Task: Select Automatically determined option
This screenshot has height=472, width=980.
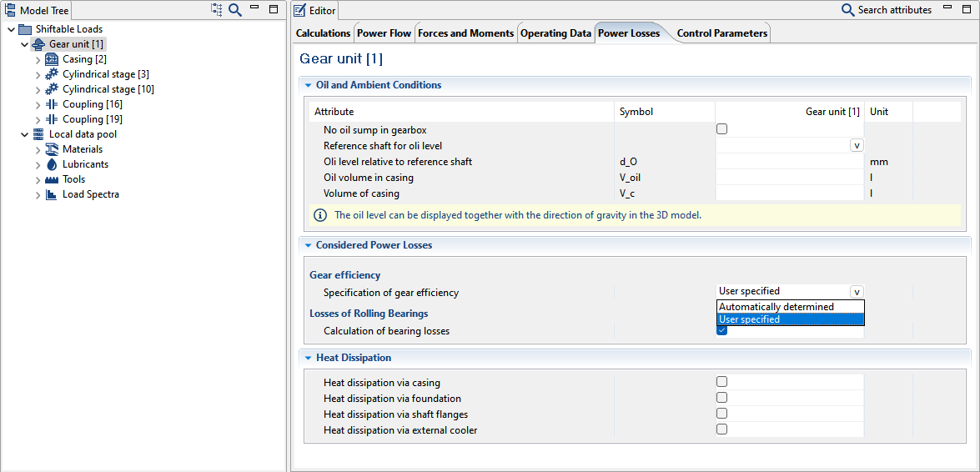Action: click(790, 307)
